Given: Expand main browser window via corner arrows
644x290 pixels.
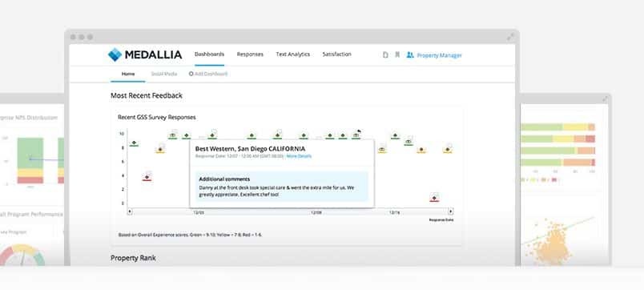Looking at the screenshot, I should 509,37.
